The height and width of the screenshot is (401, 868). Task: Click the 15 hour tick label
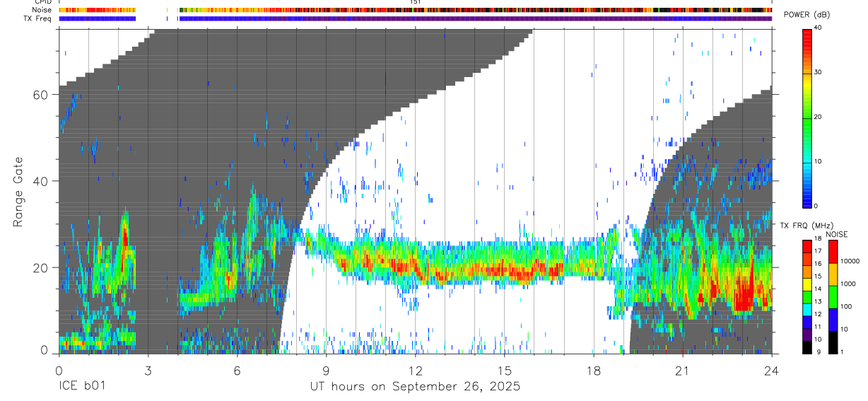505,371
